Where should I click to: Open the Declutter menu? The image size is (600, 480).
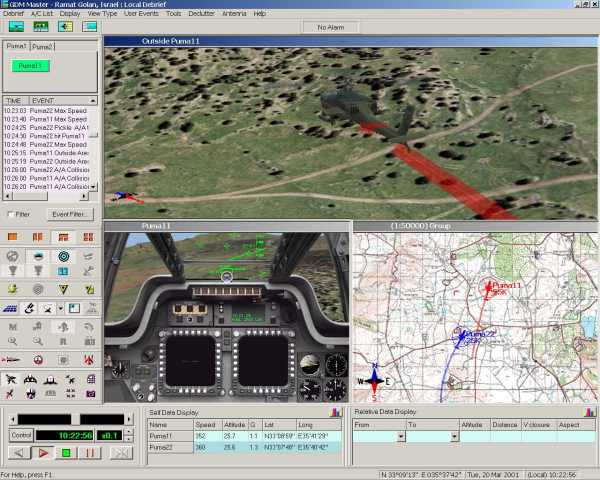[202, 14]
